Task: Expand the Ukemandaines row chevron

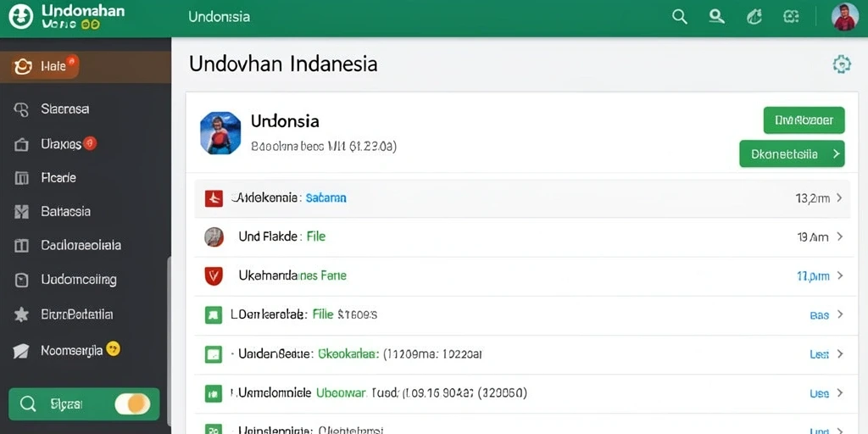Action: pos(839,275)
